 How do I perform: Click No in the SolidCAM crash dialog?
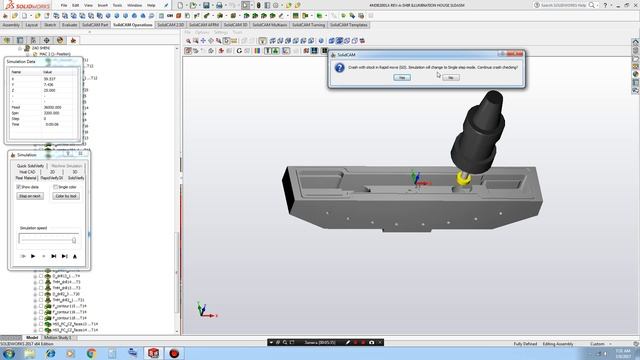click(451, 78)
